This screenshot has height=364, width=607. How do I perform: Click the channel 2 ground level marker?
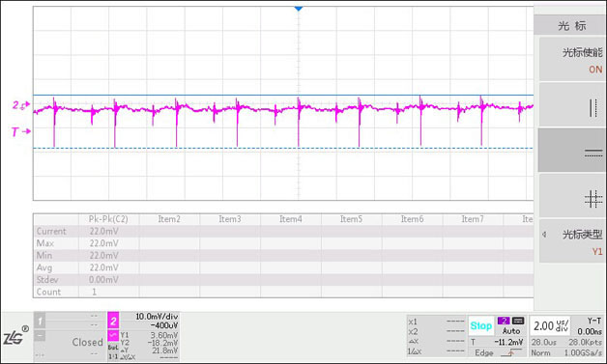click(x=21, y=105)
